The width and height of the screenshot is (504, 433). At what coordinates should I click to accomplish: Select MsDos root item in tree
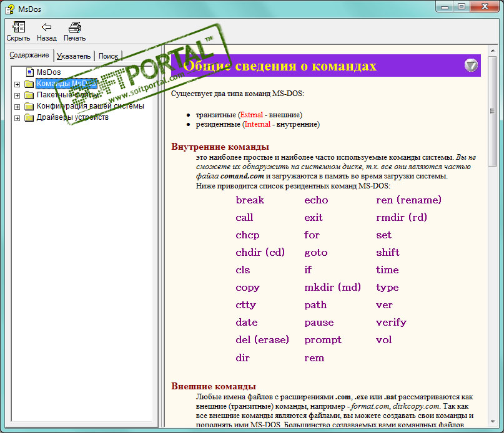pyautogui.click(x=49, y=72)
